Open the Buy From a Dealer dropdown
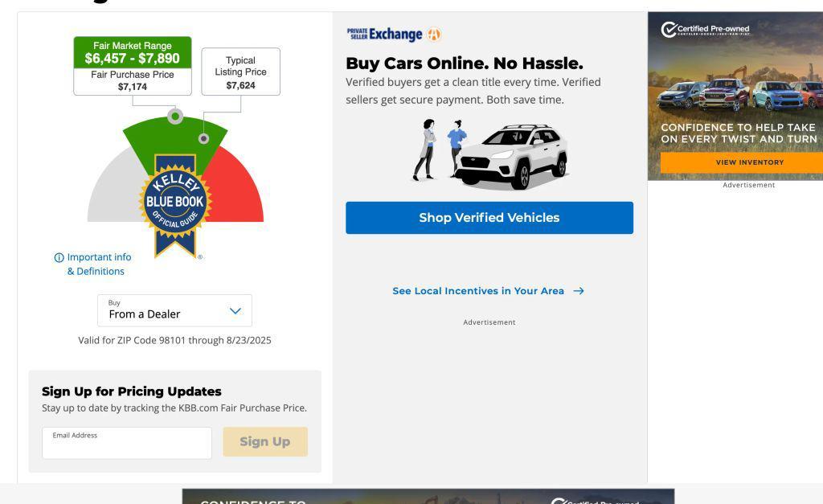The height and width of the screenshot is (504, 823). pos(174,310)
